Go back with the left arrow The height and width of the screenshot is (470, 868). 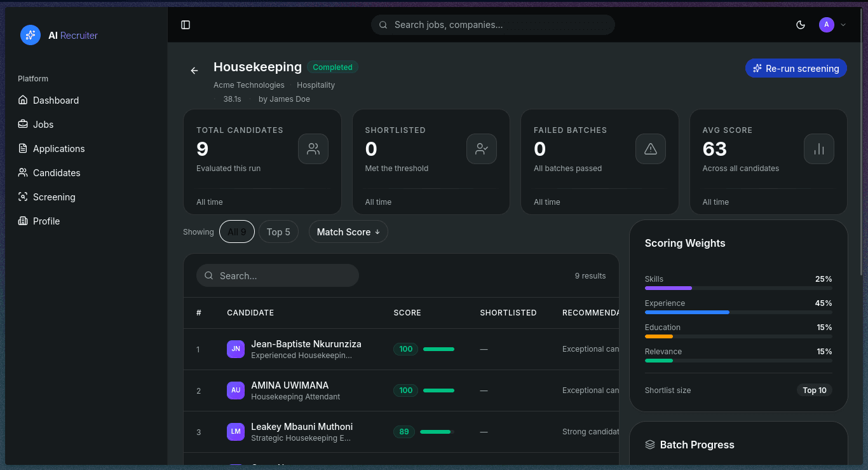194,71
